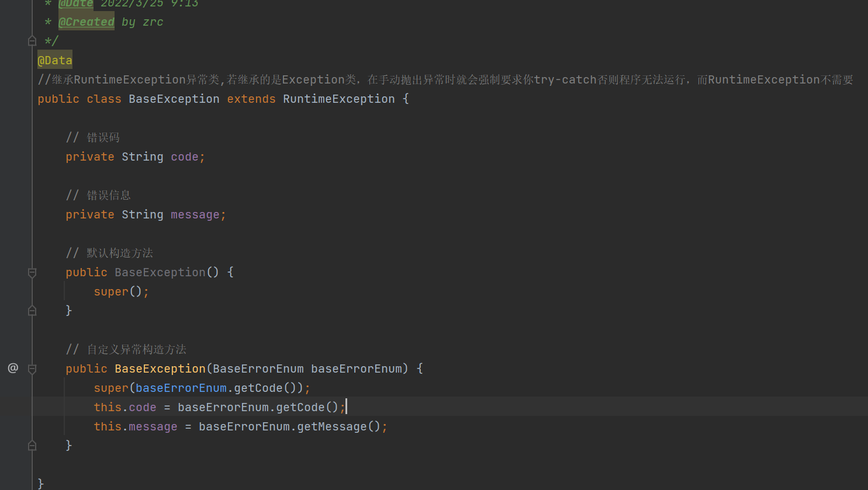Viewport: 868px width, 490px height.
Task: Click the 'code' field declaration name
Action: click(185, 157)
